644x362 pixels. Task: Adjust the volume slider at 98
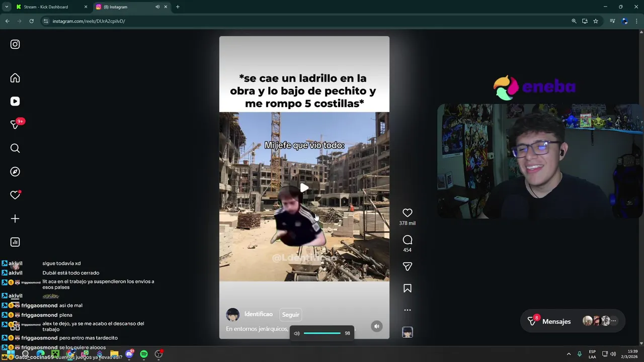click(322, 333)
